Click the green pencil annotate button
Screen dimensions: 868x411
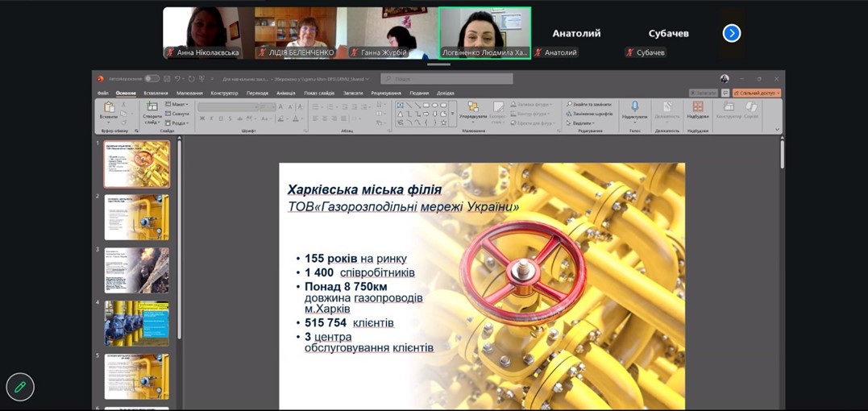click(20, 387)
